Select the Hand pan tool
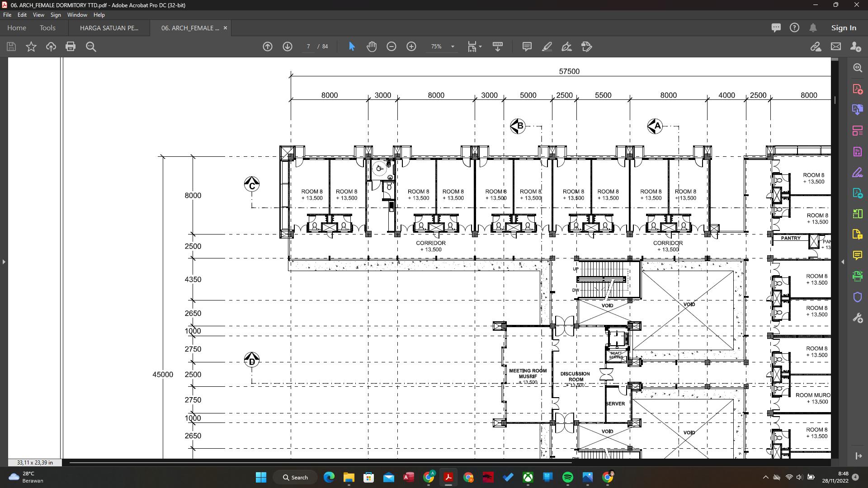 (x=372, y=47)
